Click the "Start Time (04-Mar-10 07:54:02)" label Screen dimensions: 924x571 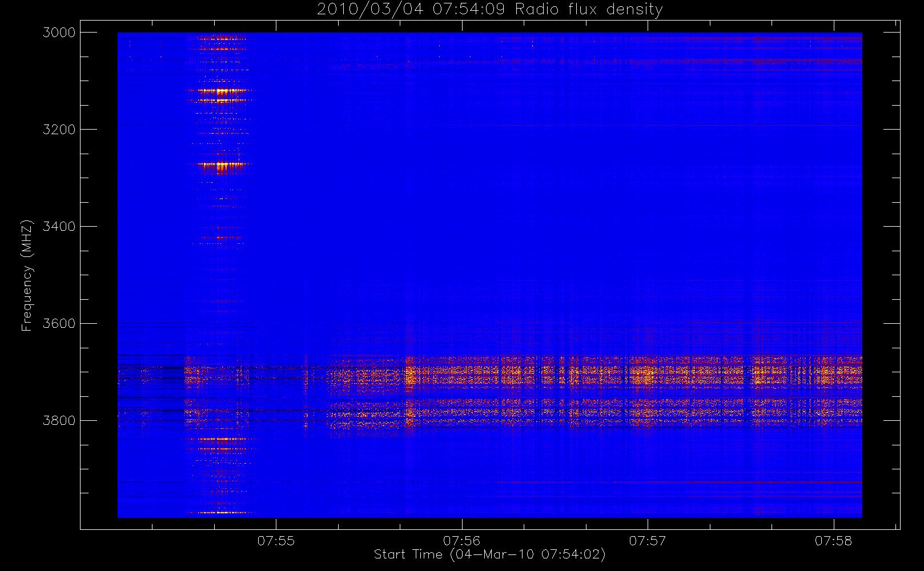(489, 554)
